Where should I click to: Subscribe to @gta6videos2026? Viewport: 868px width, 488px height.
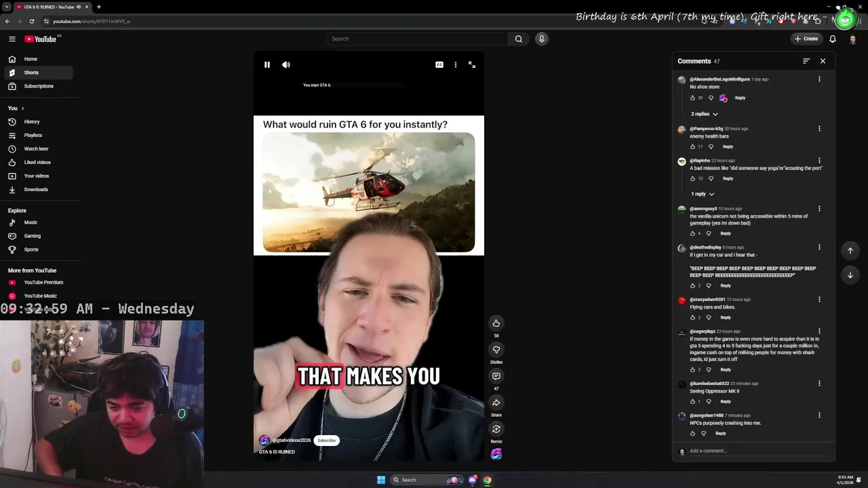pyautogui.click(x=327, y=441)
